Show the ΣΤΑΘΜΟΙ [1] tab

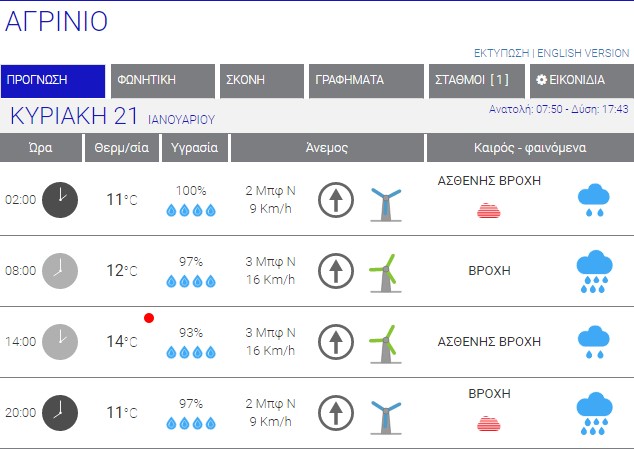[x=474, y=80]
